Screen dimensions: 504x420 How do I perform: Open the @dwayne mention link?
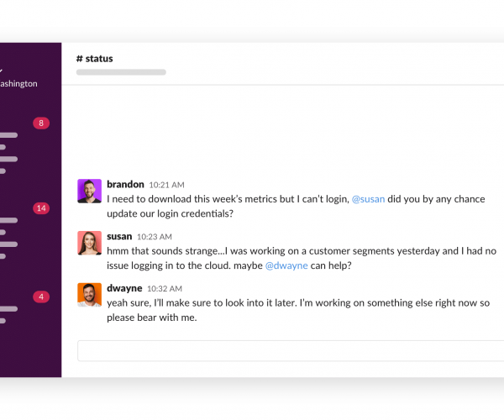286,265
